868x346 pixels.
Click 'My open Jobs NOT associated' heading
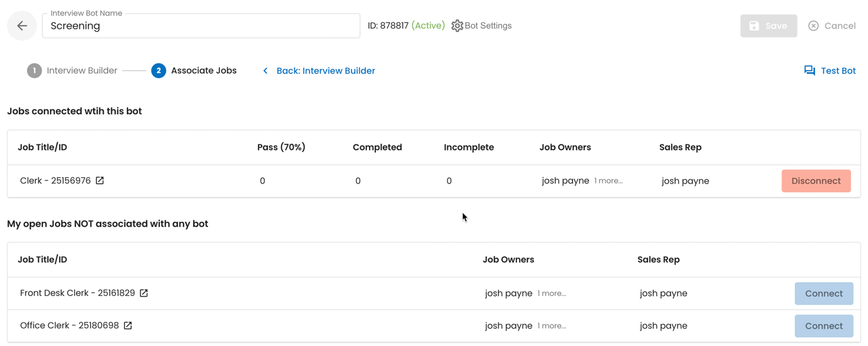[107, 224]
